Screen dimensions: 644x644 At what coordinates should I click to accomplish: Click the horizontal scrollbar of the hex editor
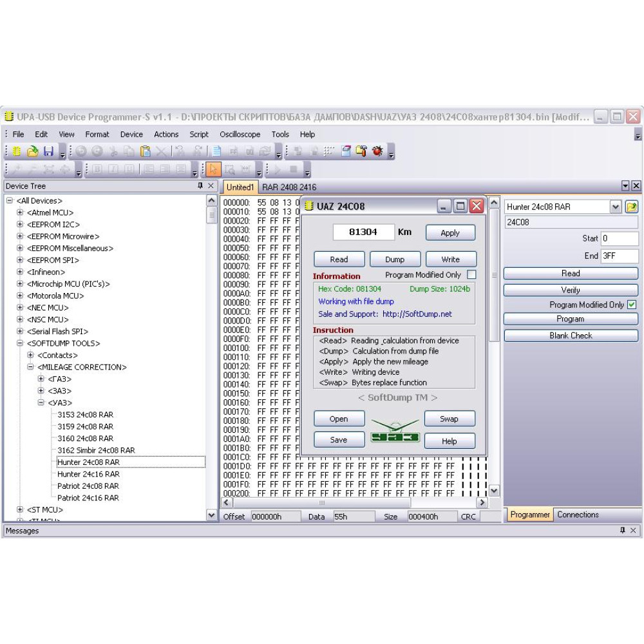click(321, 502)
